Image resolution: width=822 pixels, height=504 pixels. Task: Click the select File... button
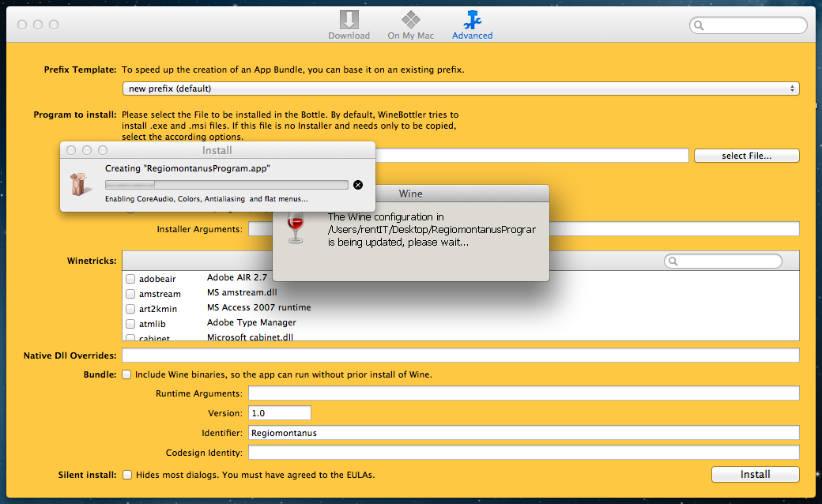pos(746,156)
